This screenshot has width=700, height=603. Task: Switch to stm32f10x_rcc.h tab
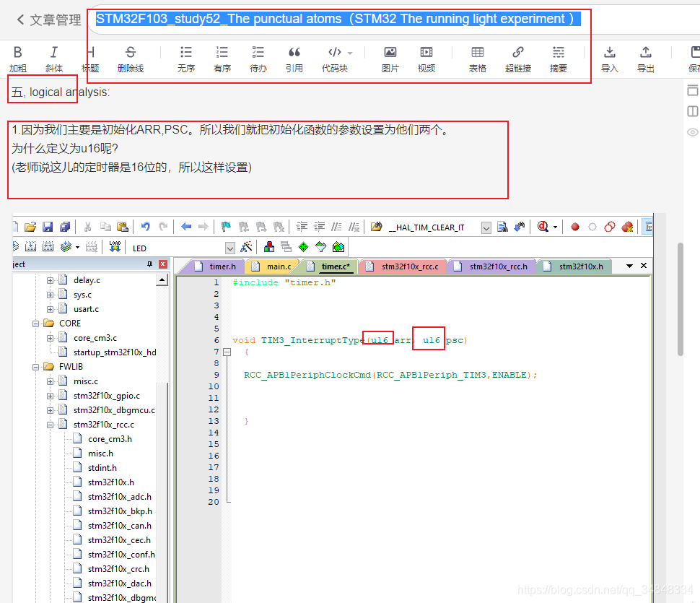[x=492, y=266]
